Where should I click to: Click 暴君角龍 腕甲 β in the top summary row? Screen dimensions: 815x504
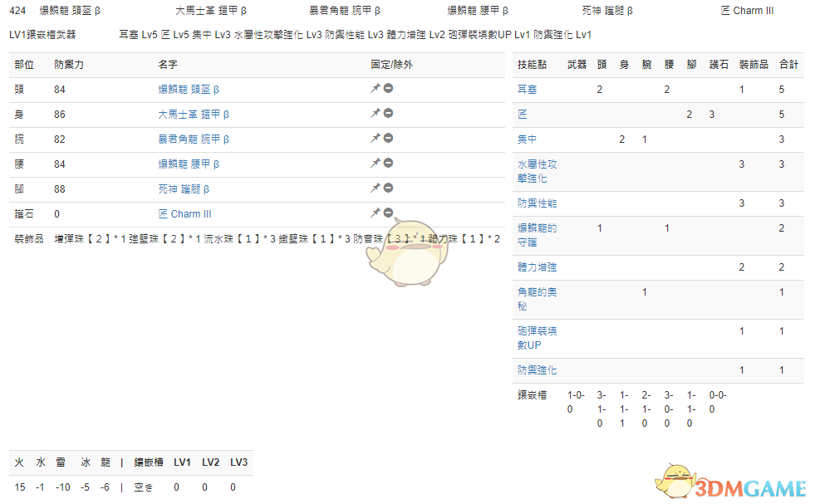[x=345, y=11]
